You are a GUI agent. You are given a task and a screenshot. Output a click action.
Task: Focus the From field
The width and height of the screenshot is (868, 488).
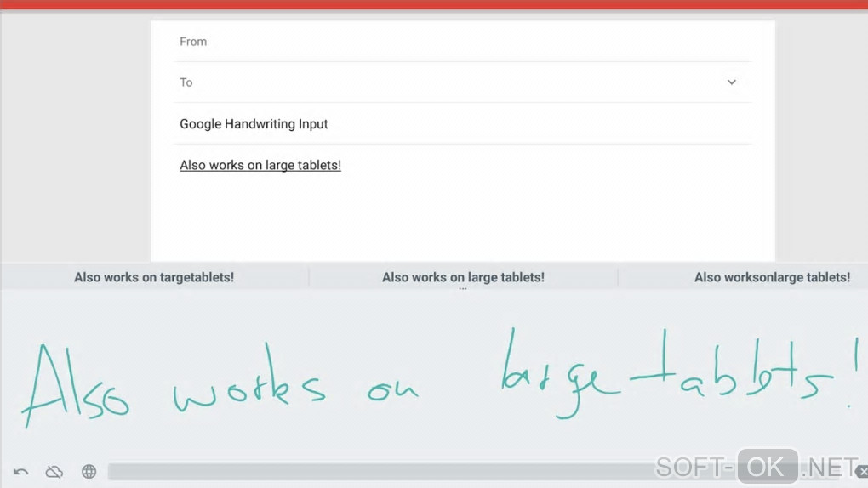coord(463,42)
